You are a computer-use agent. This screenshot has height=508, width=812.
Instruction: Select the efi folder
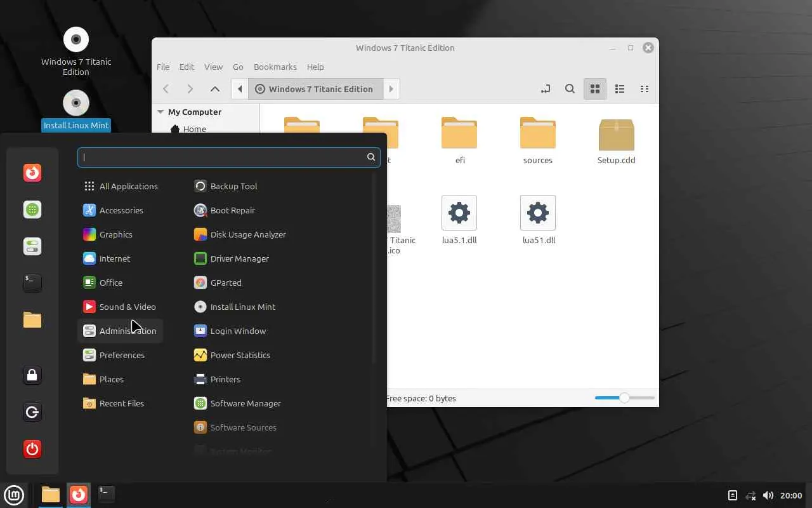(459, 141)
